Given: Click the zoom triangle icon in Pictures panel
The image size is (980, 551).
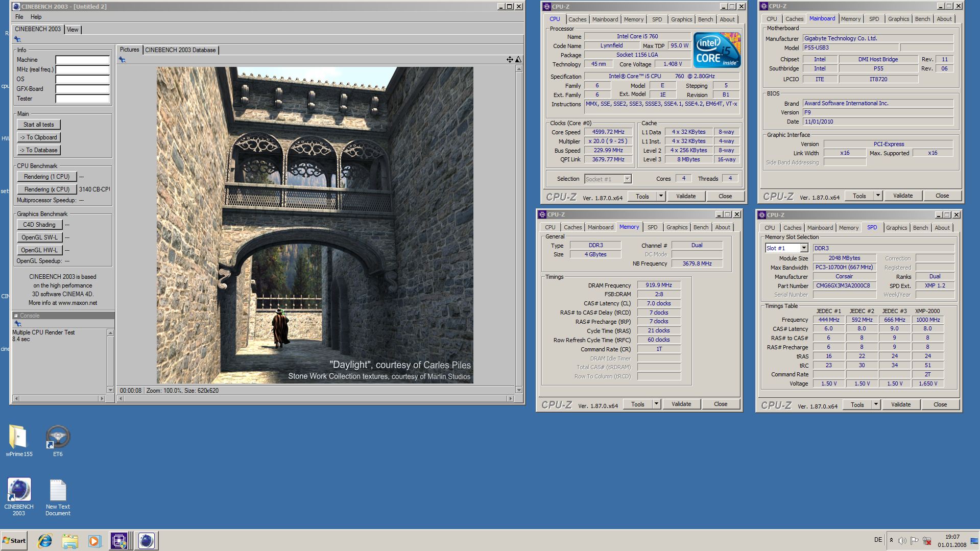Looking at the screenshot, I should (518, 60).
